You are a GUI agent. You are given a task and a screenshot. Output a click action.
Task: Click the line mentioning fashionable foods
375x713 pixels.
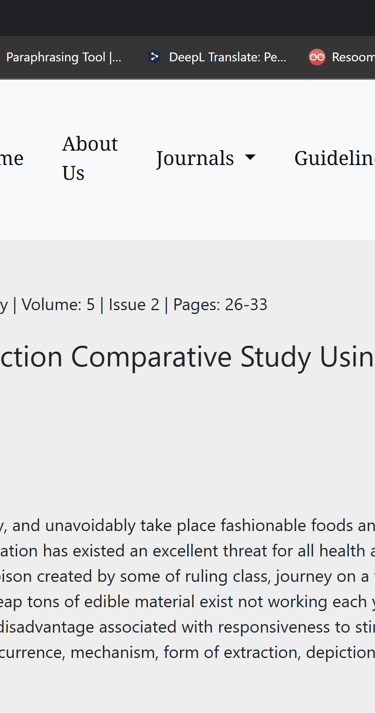coord(187,526)
